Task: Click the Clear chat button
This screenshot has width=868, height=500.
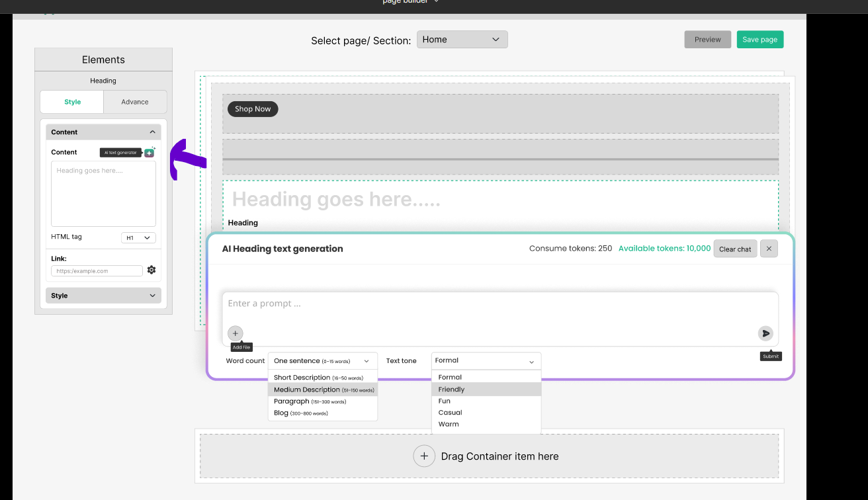Action: point(735,249)
